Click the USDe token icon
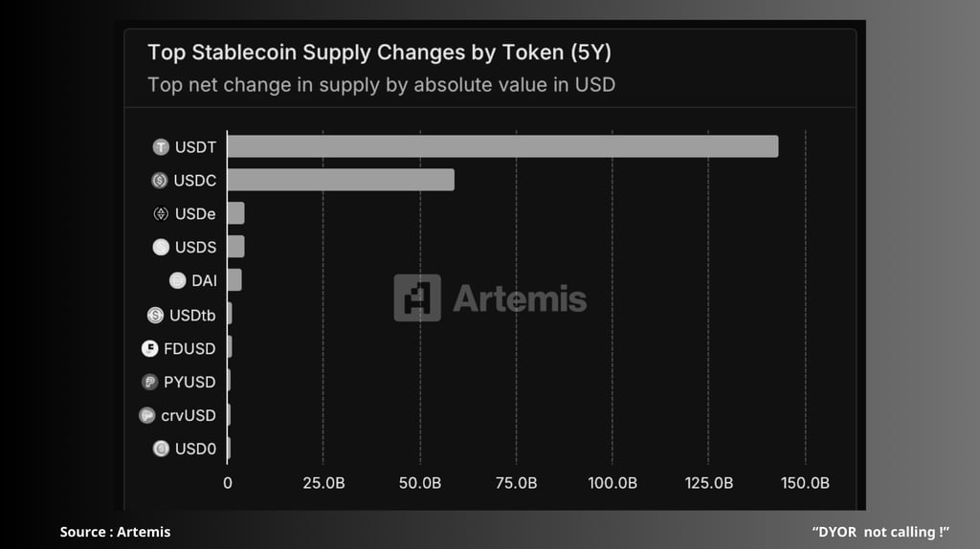The image size is (980, 549). coord(161,213)
